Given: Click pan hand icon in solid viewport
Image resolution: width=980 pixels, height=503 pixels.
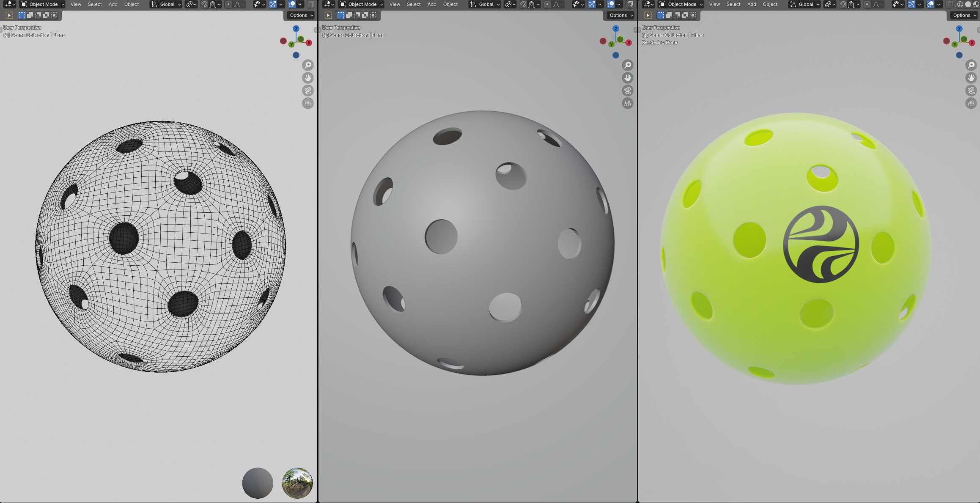Looking at the screenshot, I should tap(628, 78).
